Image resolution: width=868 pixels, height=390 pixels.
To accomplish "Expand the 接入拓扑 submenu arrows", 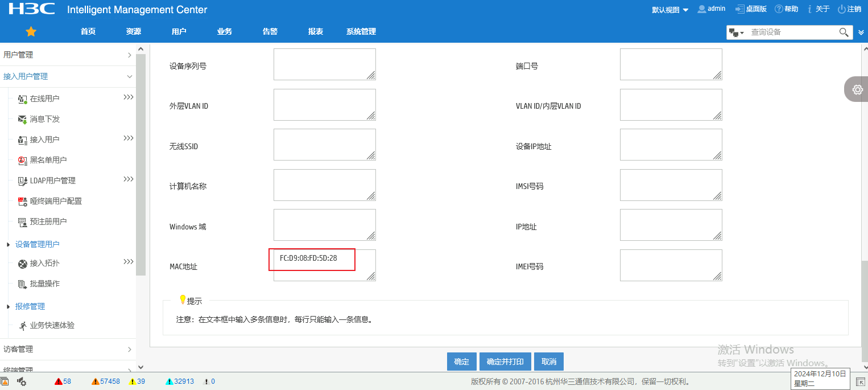I will pyautogui.click(x=129, y=262).
